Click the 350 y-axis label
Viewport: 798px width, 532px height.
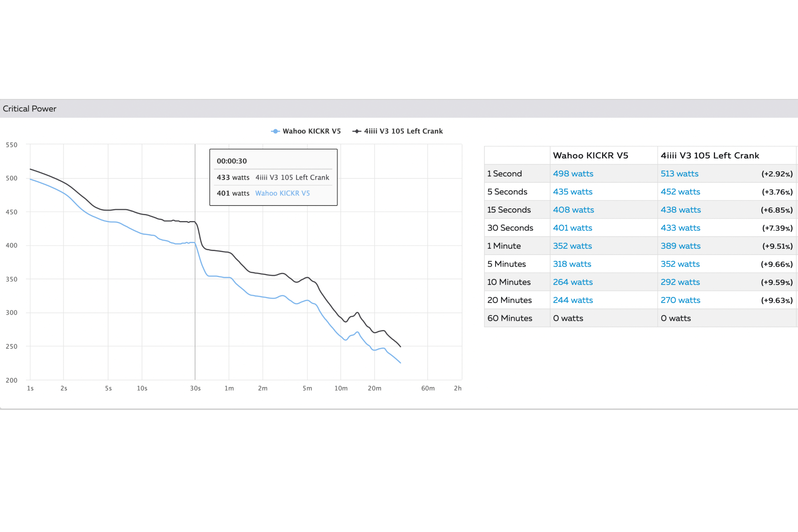[x=12, y=279]
